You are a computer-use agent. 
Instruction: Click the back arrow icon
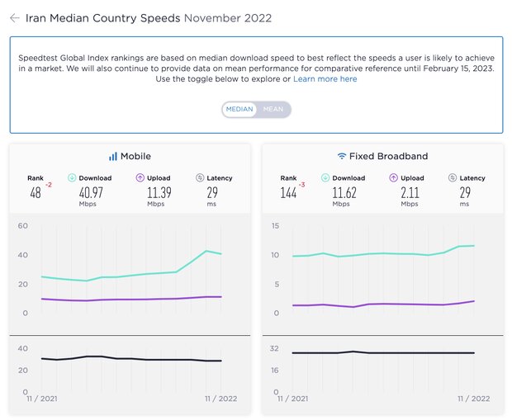(15, 17)
